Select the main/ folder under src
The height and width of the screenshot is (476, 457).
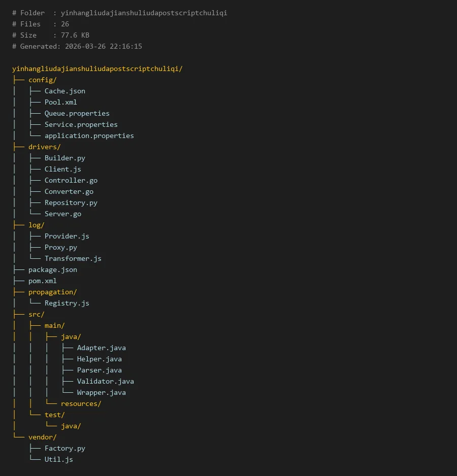pos(54,326)
